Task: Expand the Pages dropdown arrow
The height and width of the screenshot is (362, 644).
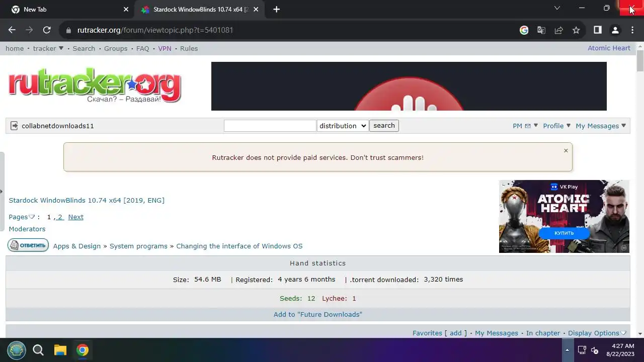Action: pos(31,217)
